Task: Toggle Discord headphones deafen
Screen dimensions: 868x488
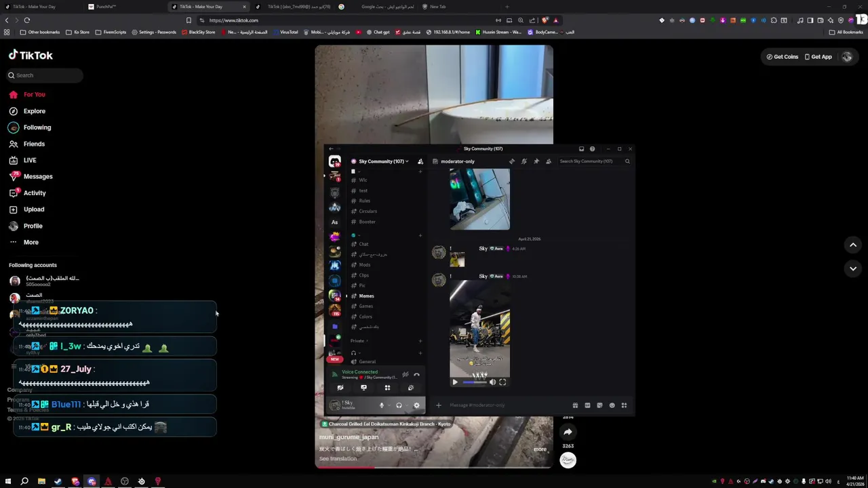Action: [x=399, y=405]
